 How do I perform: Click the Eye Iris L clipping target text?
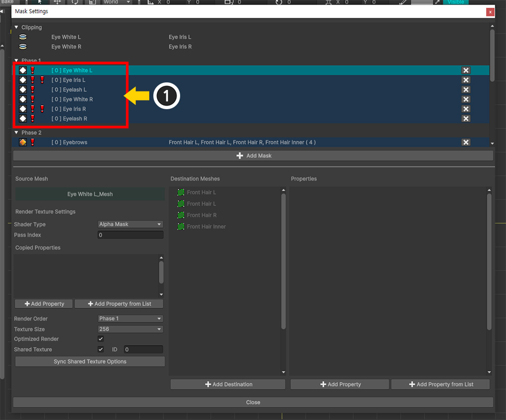180,37
